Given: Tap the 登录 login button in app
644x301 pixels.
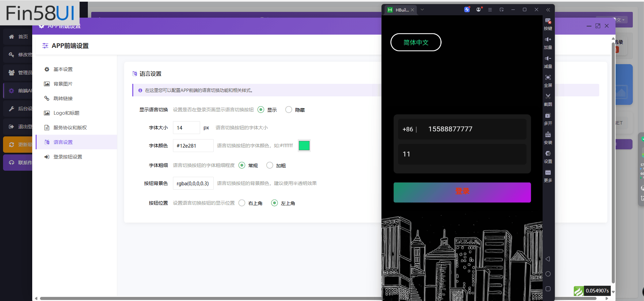Looking at the screenshot, I should point(462,192).
